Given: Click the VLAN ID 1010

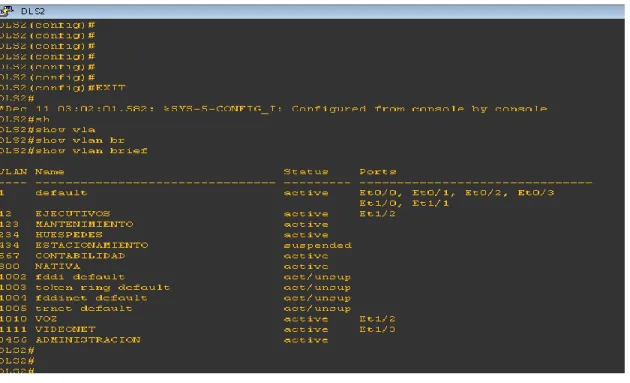Looking at the screenshot, I should 13,318.
